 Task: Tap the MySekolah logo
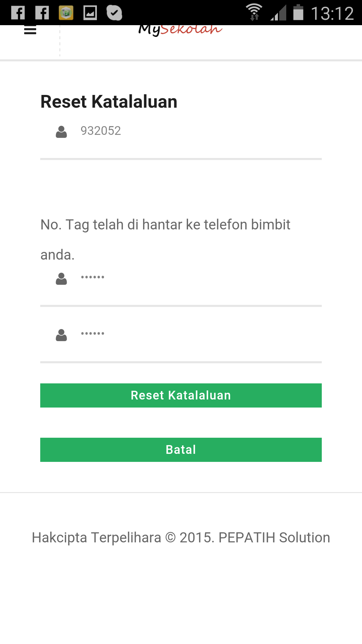coord(180,30)
